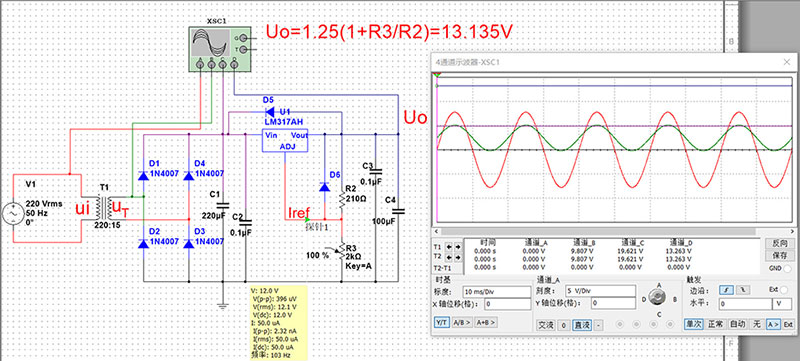Expand the A/B > display option
The width and height of the screenshot is (800, 361).
point(462,322)
